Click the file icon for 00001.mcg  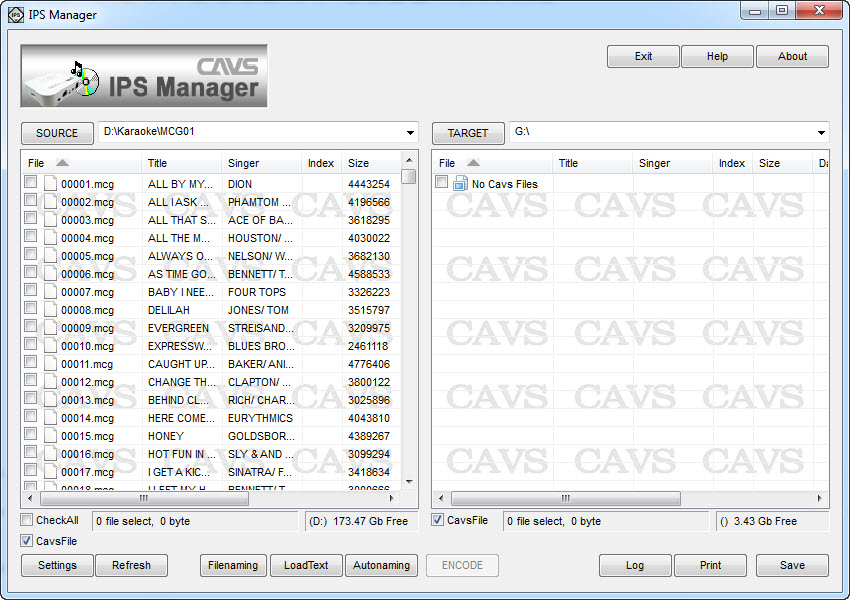point(50,184)
